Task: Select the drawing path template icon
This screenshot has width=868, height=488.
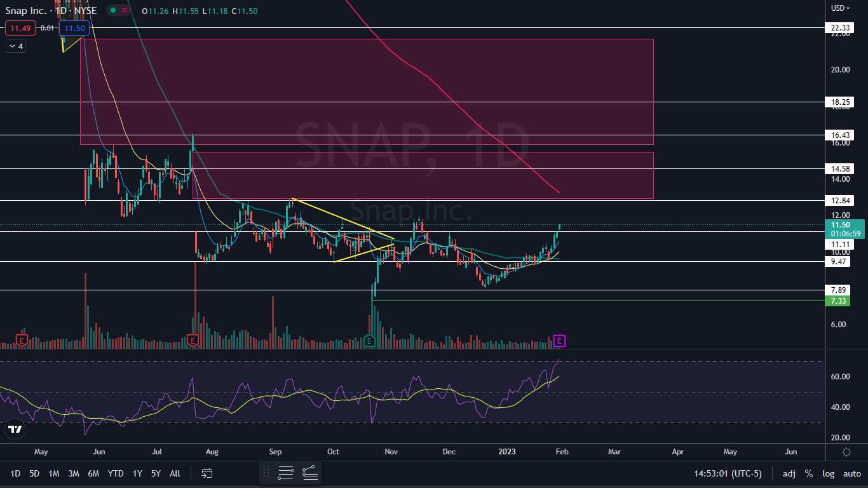Action: coord(309,473)
